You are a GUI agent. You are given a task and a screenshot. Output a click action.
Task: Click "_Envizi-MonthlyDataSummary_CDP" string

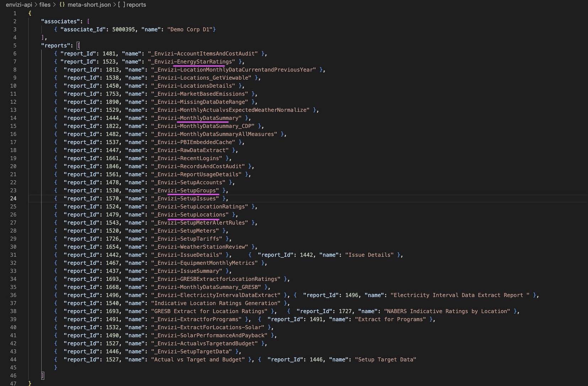203,126
